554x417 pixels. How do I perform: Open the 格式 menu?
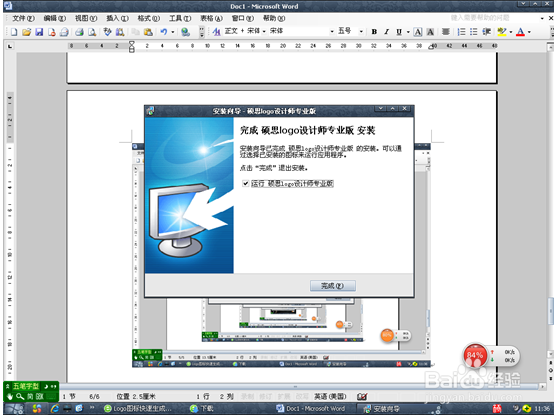coord(149,18)
